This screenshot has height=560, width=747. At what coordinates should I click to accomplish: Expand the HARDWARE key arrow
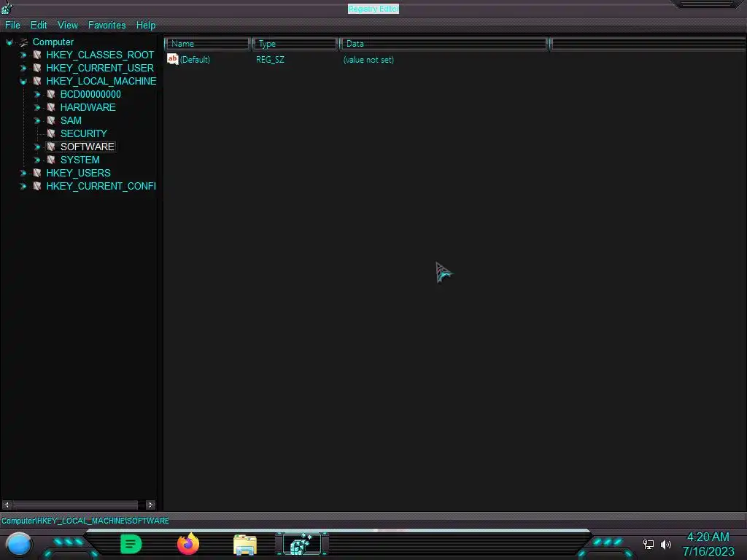[x=36, y=108]
